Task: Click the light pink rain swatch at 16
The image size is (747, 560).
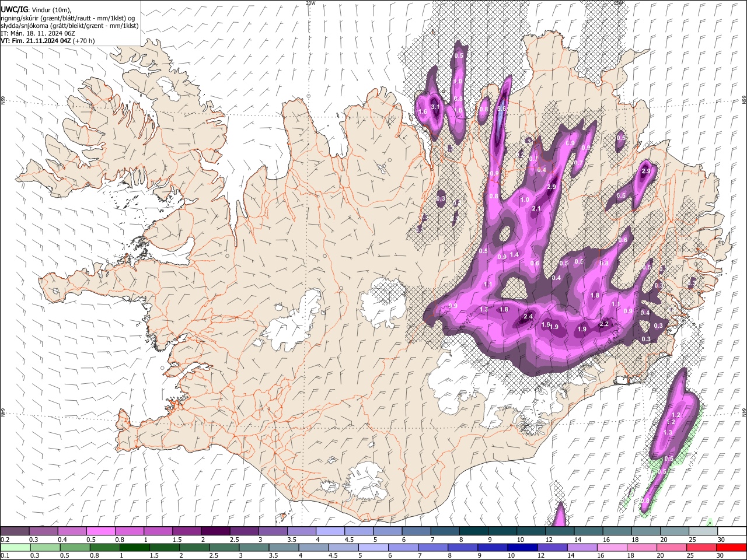Action: point(611,548)
